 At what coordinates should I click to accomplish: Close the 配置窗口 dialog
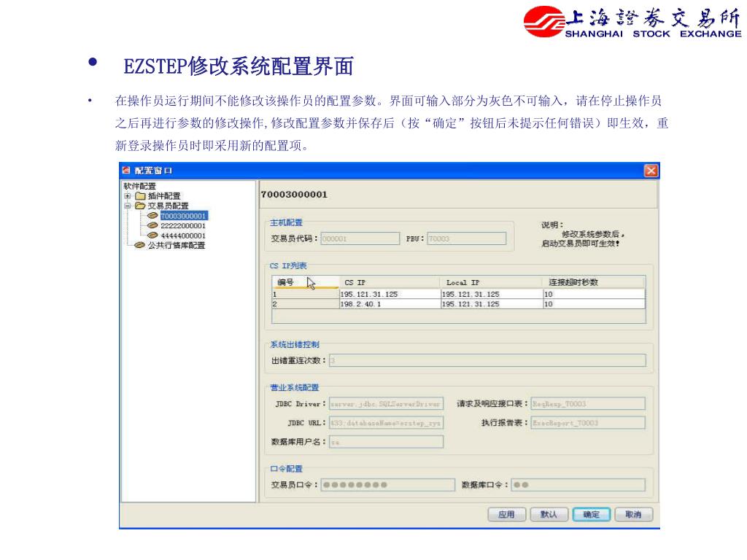651,171
